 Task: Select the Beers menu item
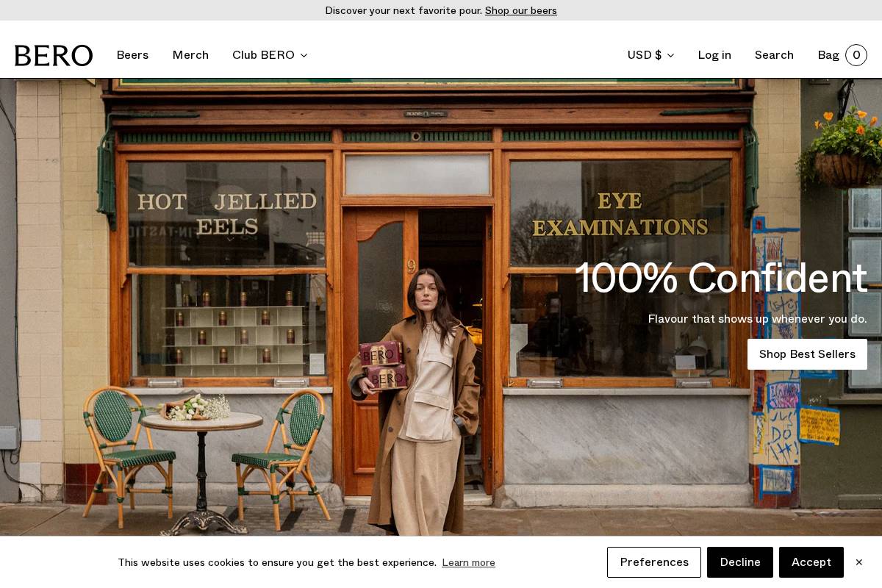tap(132, 55)
